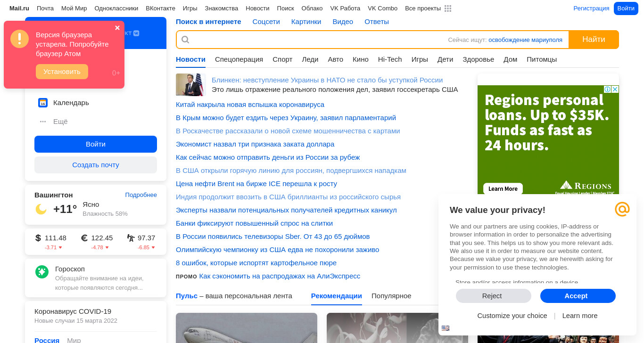Open the Sber TVs news headline
The height and width of the screenshot is (343, 644).
pyautogui.click(x=273, y=237)
